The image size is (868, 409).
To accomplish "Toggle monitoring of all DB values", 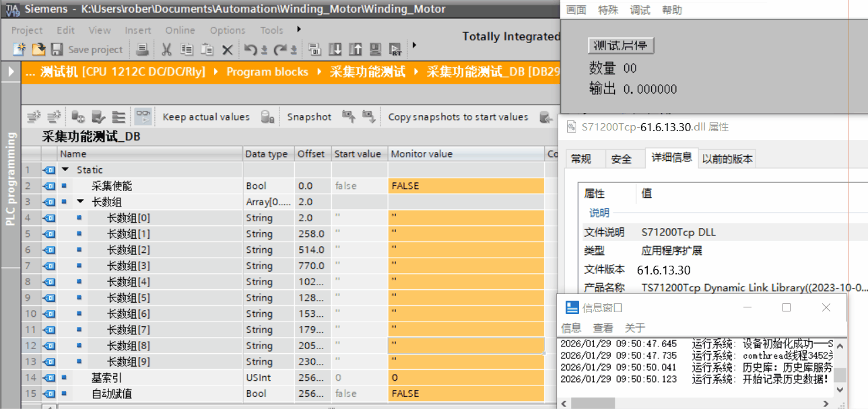I will [143, 116].
